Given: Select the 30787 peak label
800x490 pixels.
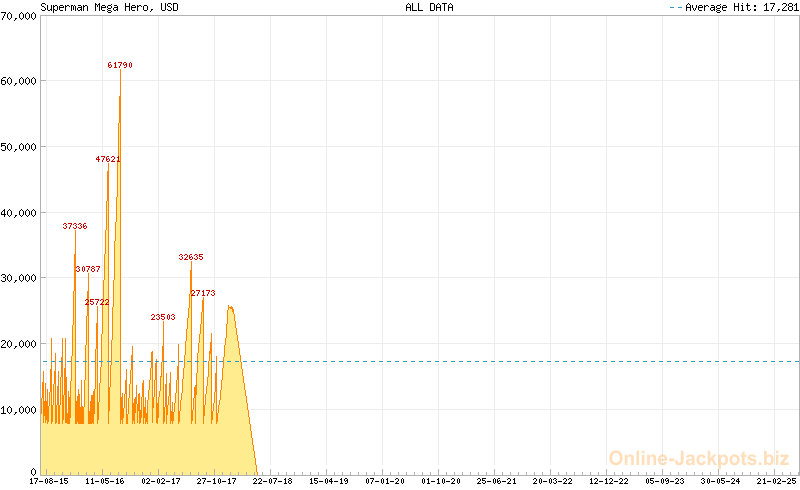Looking at the screenshot, I should (88, 269).
